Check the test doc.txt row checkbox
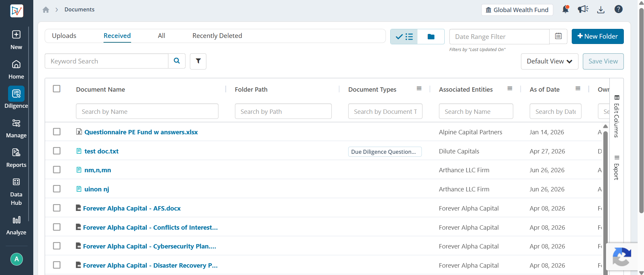644x275 pixels. tap(57, 151)
